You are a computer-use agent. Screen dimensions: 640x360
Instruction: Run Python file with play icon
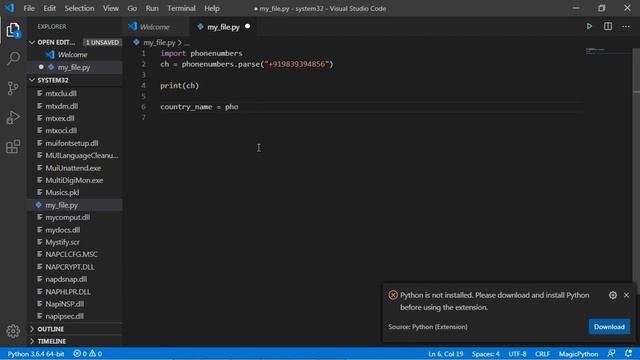589,27
